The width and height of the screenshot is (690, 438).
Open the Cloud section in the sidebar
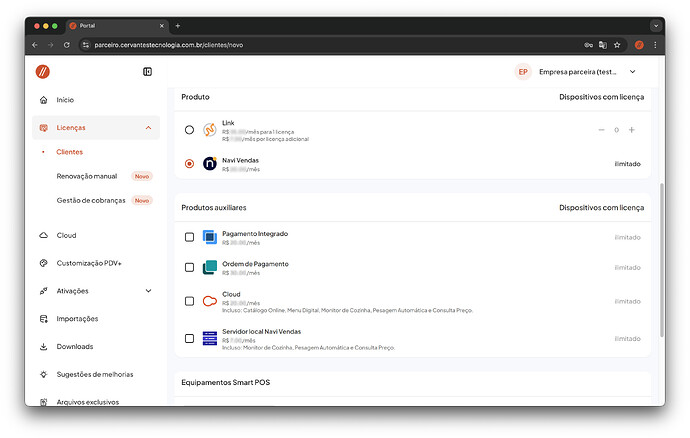point(66,235)
